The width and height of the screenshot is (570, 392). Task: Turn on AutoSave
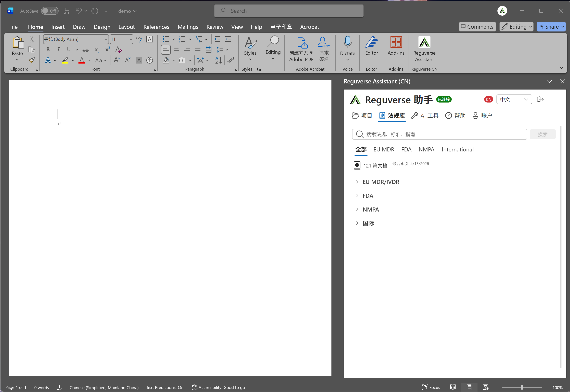50,11
